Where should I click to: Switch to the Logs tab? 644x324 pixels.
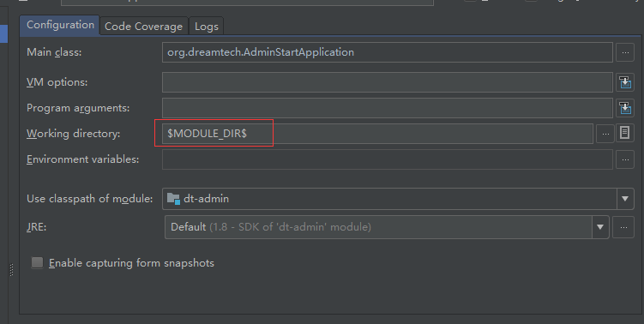pos(206,27)
